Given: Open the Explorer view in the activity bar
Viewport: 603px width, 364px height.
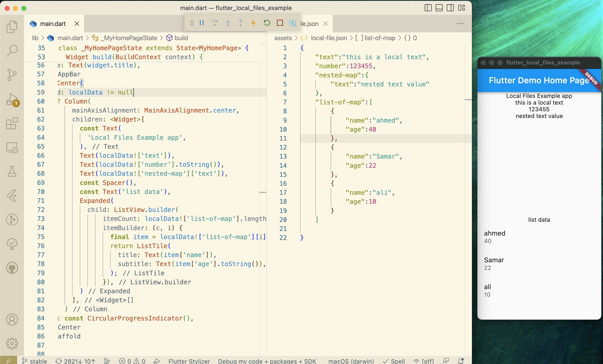Looking at the screenshot, I should coord(12,26).
